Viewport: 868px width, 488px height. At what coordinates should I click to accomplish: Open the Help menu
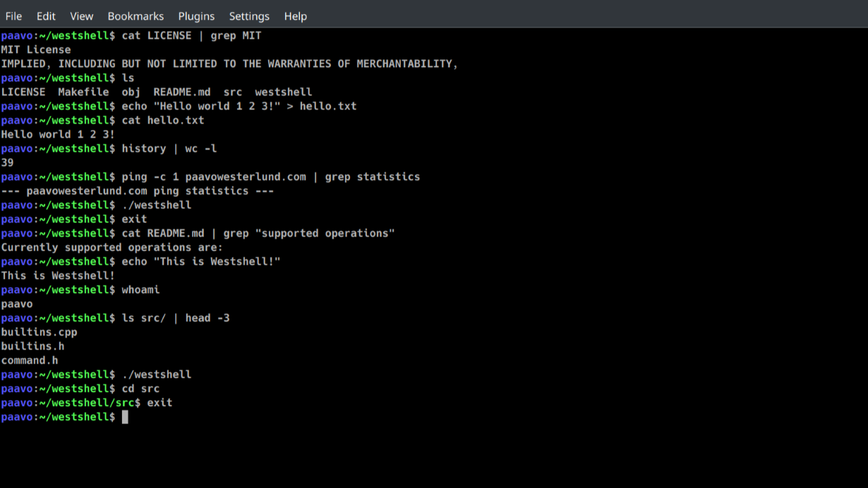pyautogui.click(x=295, y=16)
